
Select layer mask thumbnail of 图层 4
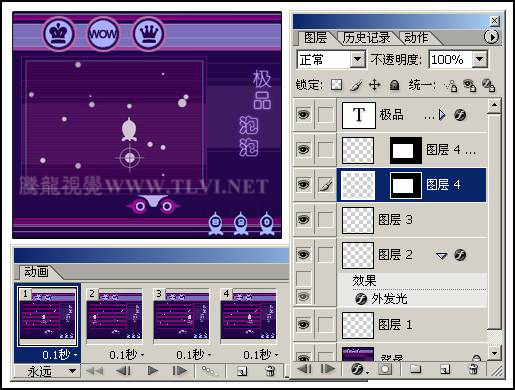coord(405,185)
